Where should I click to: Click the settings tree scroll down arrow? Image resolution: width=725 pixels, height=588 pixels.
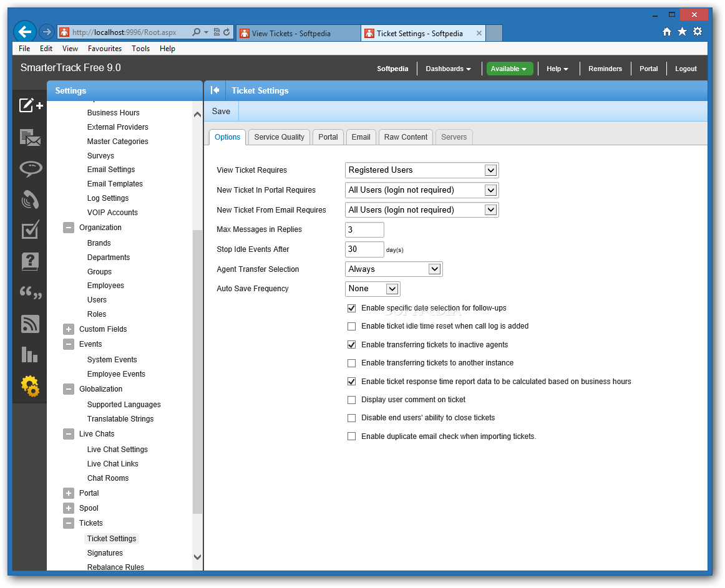tap(197, 557)
